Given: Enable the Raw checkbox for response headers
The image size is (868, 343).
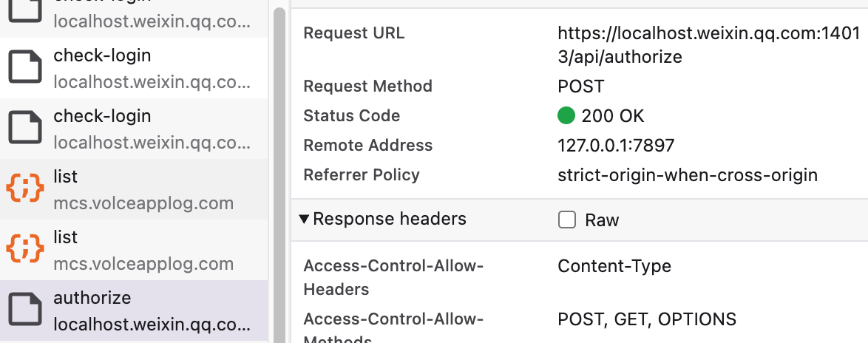Looking at the screenshot, I should pyautogui.click(x=567, y=220).
